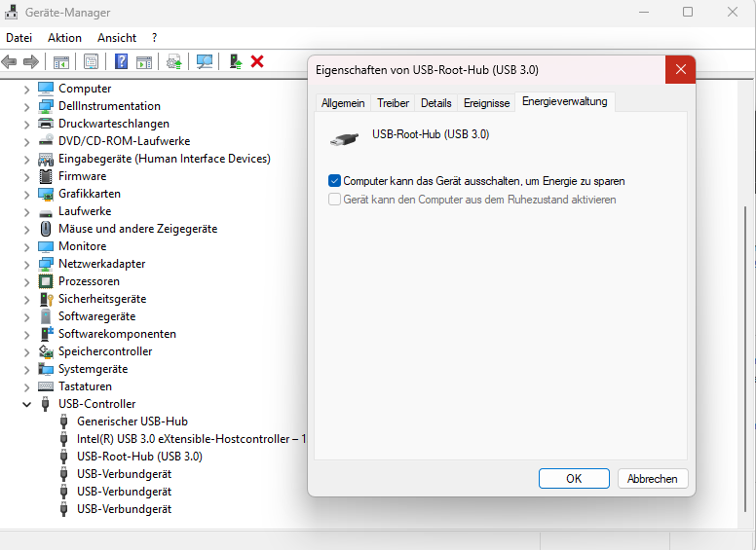Switch to the Allgemein tab

343,103
